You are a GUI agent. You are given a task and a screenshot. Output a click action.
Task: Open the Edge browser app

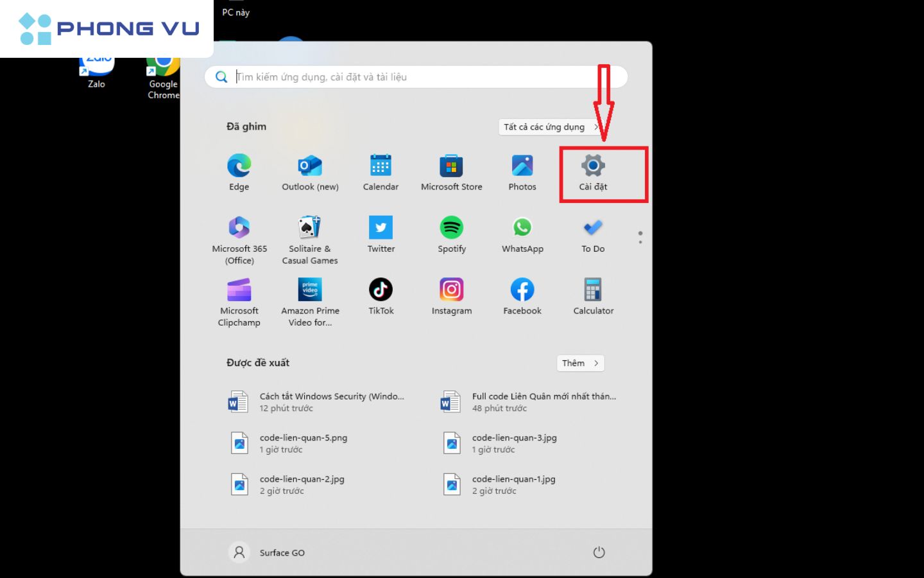coord(239,172)
